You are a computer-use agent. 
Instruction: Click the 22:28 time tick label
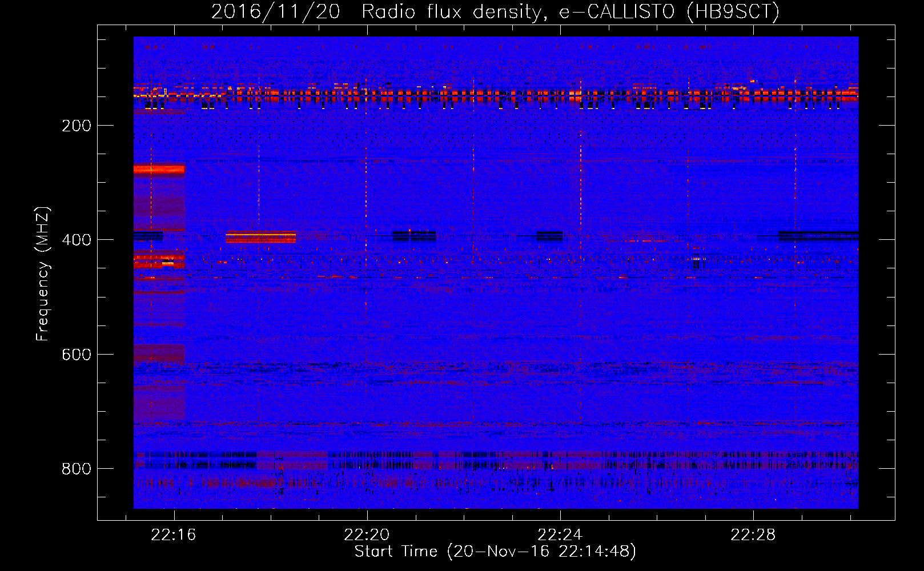click(x=753, y=534)
